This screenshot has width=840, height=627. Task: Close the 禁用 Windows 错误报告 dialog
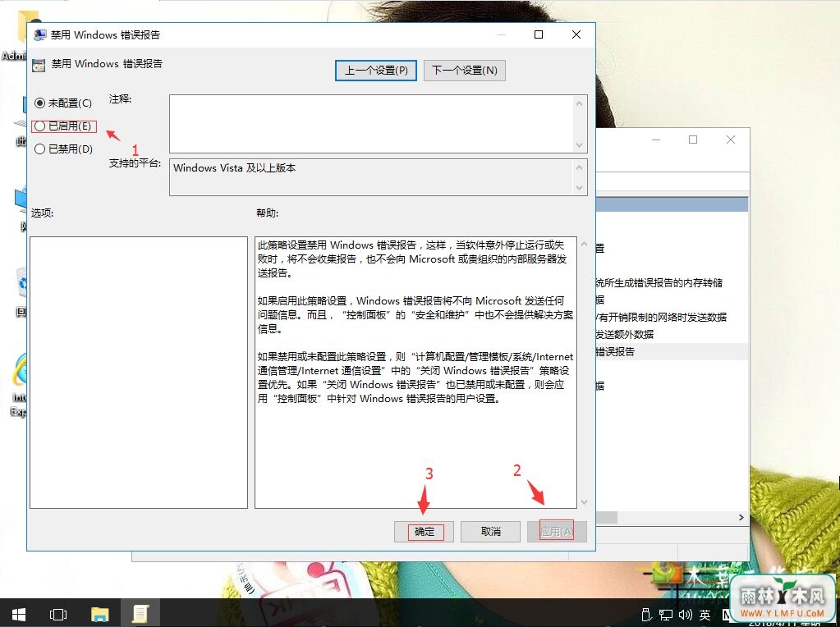576,34
